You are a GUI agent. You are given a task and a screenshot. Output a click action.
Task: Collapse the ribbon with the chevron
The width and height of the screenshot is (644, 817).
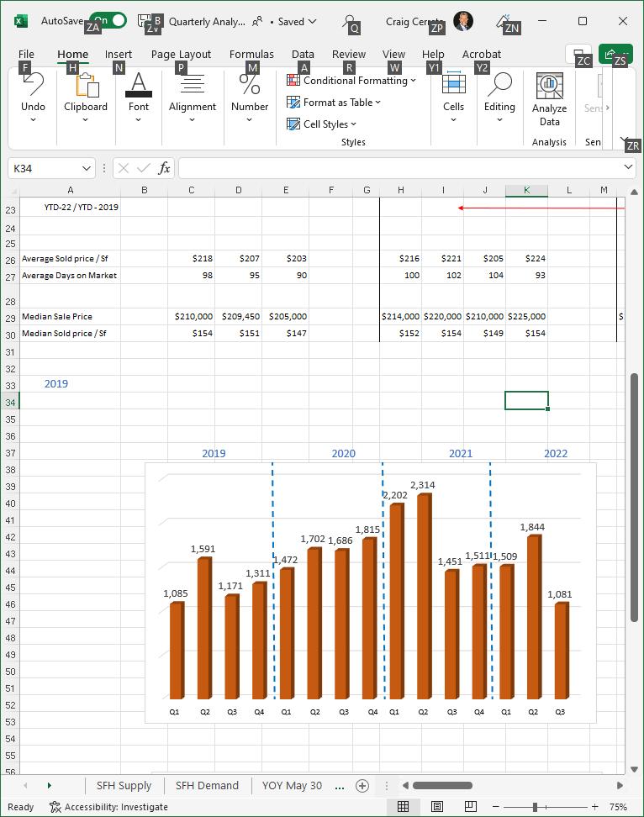(x=624, y=140)
